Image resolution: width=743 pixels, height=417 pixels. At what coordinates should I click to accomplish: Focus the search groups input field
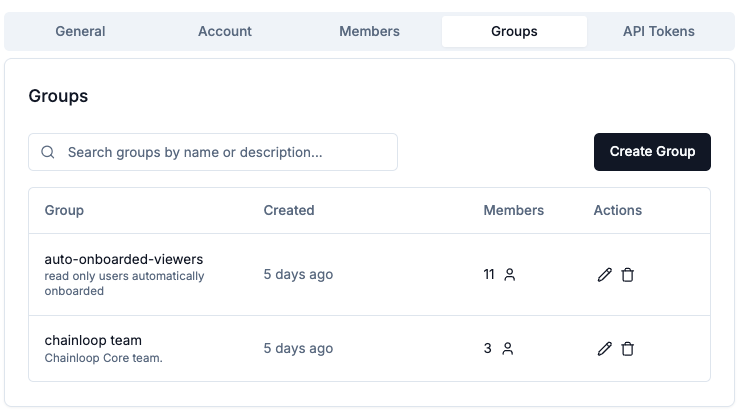tap(213, 152)
